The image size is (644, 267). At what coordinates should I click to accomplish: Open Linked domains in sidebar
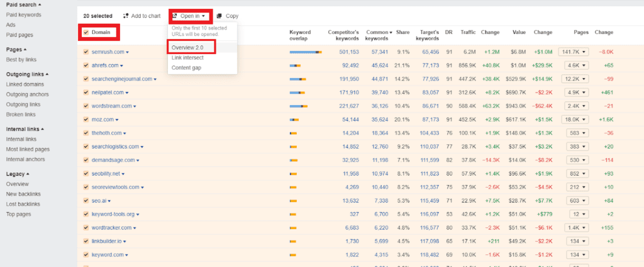pos(25,84)
